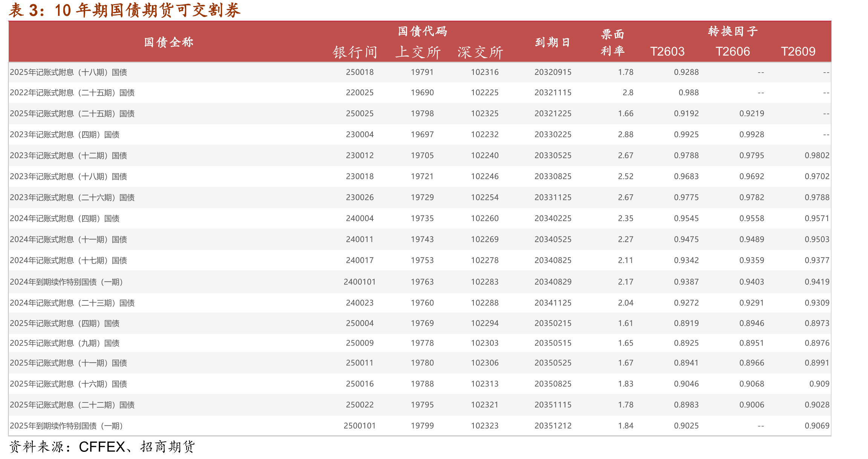
Task: Select the bond name 2025年记账式附息（十六期）国债
Action: [69, 384]
